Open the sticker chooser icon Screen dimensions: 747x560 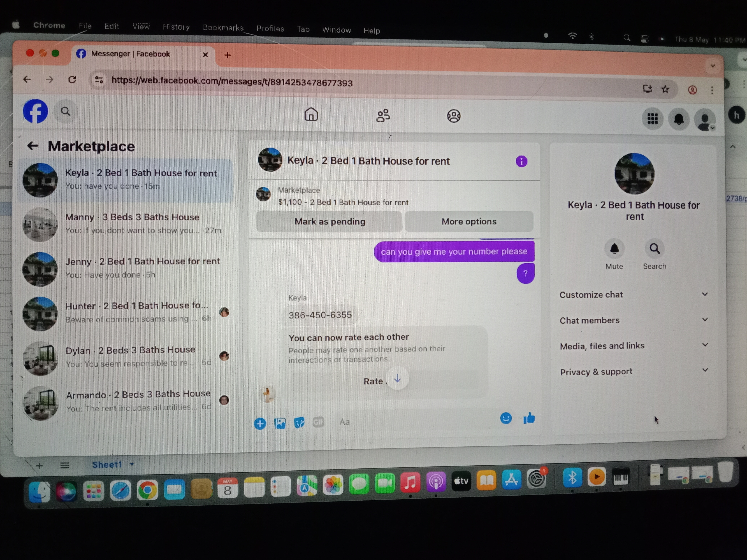(299, 423)
